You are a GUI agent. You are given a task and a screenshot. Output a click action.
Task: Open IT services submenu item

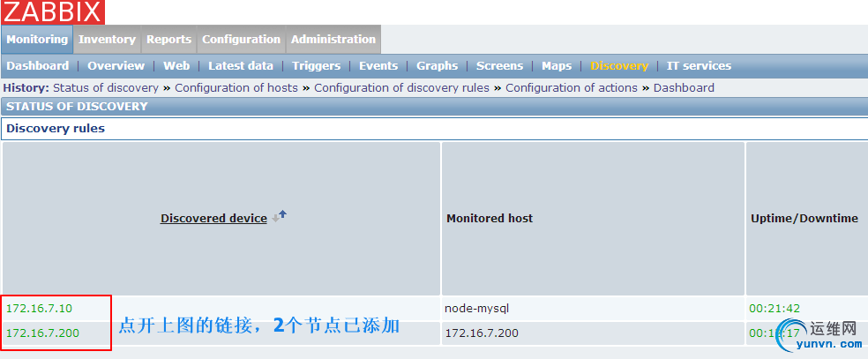pyautogui.click(x=700, y=66)
